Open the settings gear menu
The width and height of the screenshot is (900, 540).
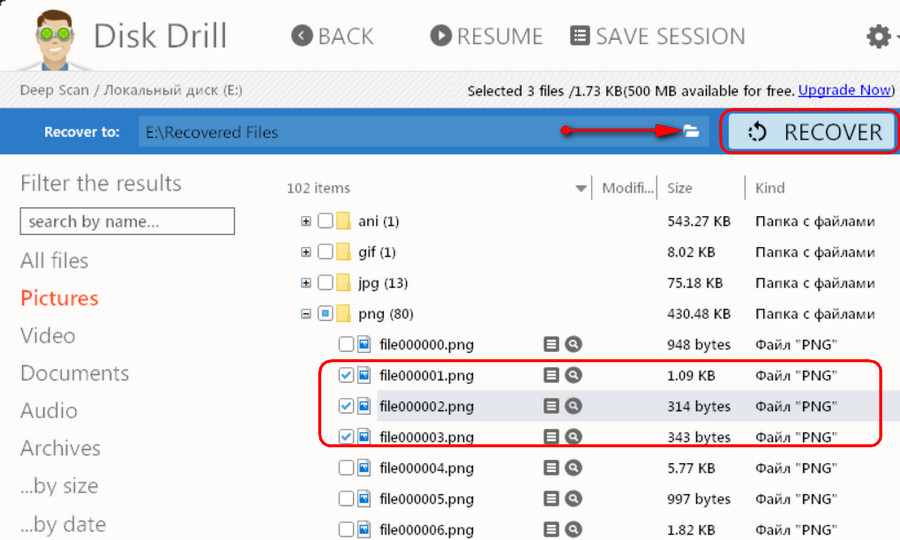coord(879,37)
